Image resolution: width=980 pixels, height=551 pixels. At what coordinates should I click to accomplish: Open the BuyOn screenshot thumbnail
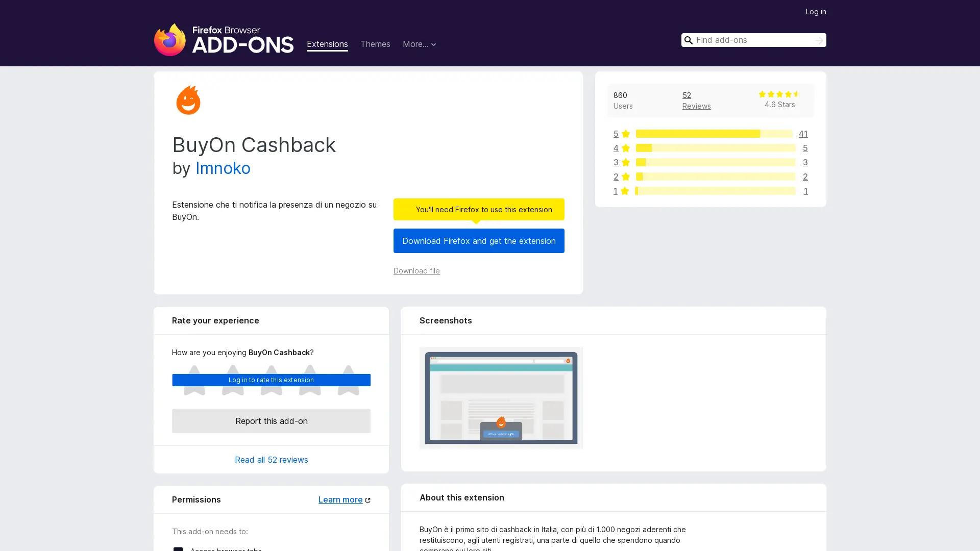click(500, 397)
